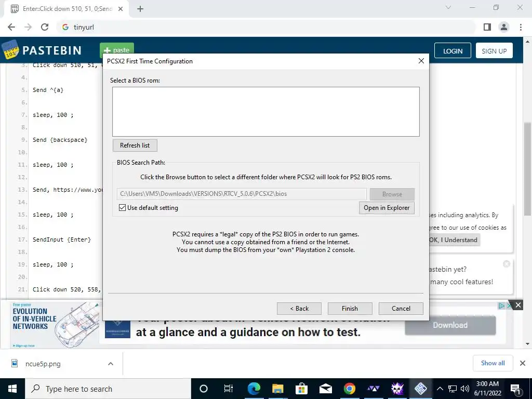This screenshot has height=399, width=532.
Task: Open the Windows Start menu
Action: (x=12, y=389)
